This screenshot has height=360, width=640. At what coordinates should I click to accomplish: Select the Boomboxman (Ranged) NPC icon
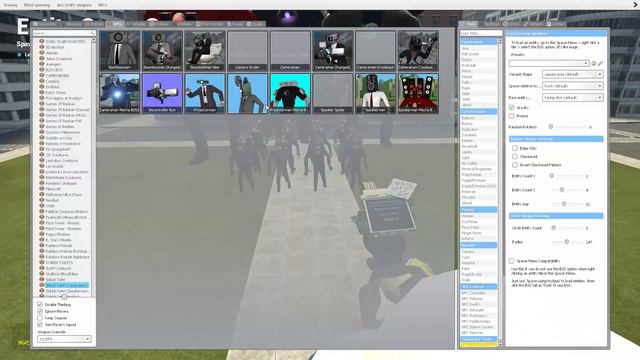(162, 50)
